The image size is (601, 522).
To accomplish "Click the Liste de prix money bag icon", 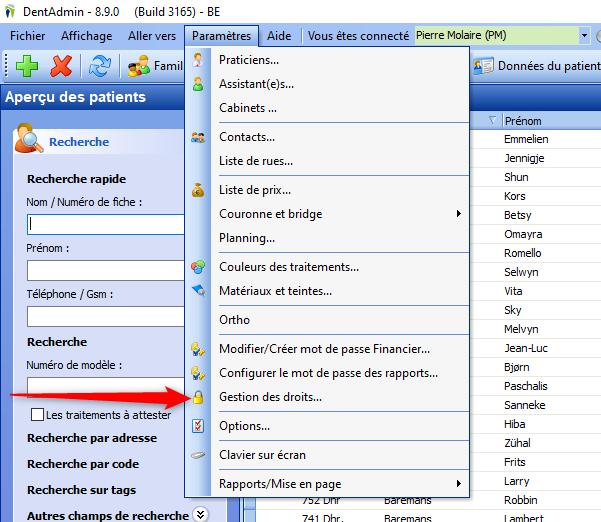I will (198, 190).
